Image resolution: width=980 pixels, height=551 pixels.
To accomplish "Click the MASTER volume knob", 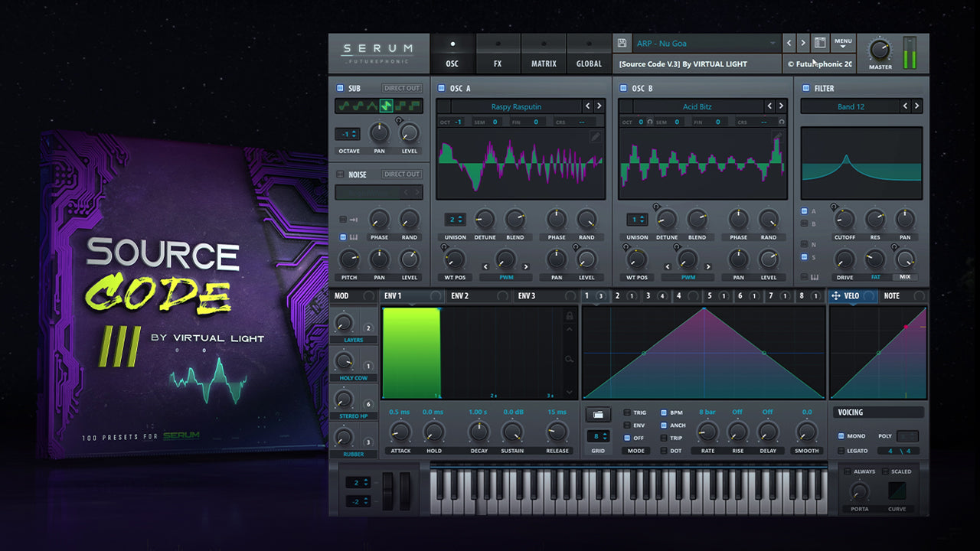I will (x=880, y=51).
